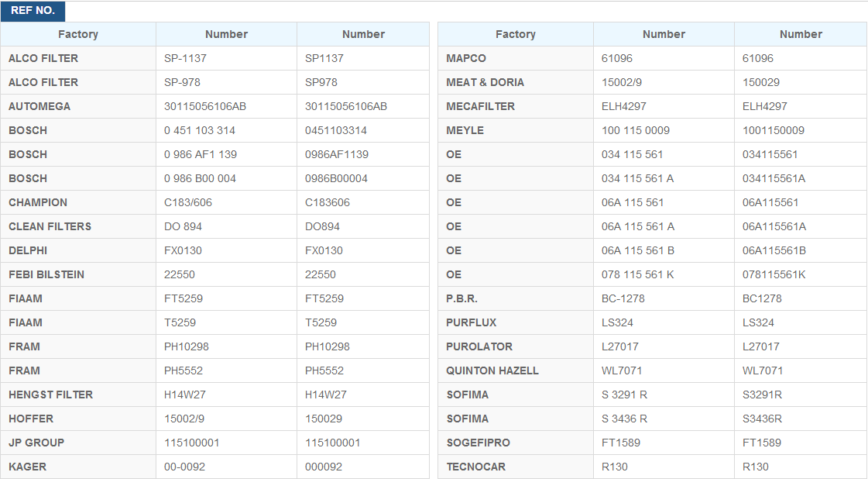Click the KAGER factory cell

tap(78, 467)
